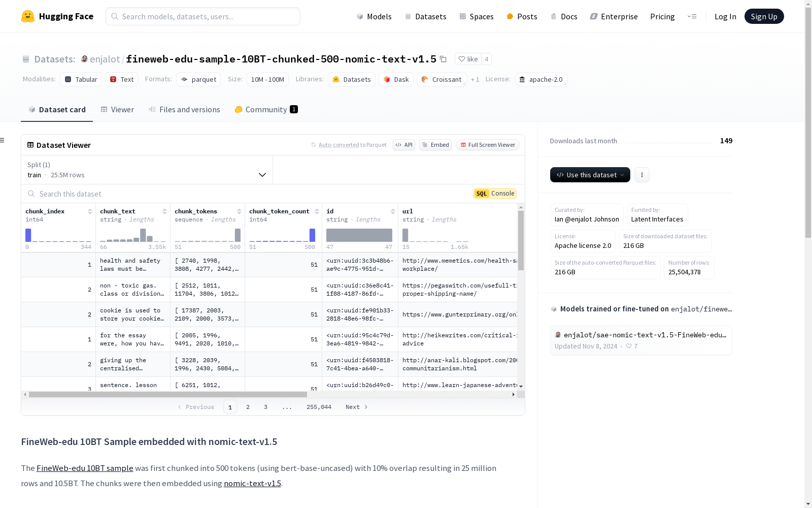Click the Hugging Face logo
812x508 pixels.
point(57,16)
